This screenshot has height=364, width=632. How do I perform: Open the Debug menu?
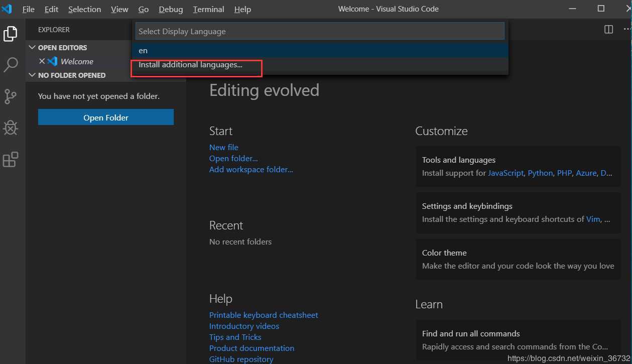(171, 10)
